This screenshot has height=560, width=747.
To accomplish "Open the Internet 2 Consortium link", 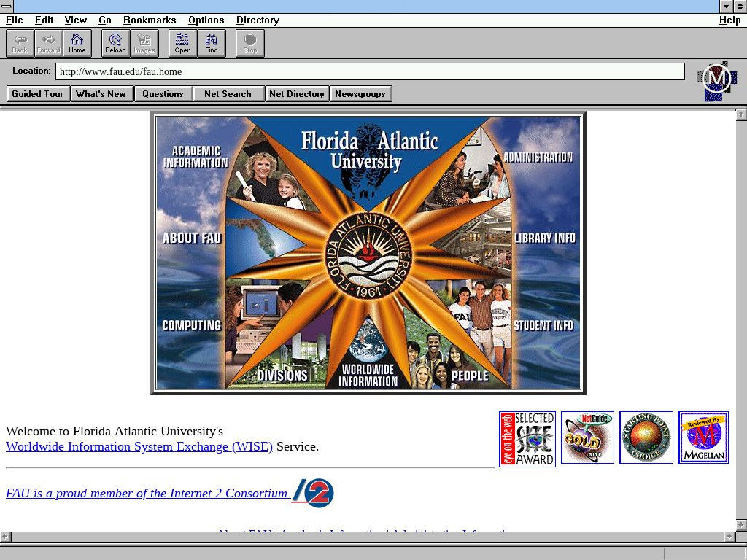I will tap(147, 494).
